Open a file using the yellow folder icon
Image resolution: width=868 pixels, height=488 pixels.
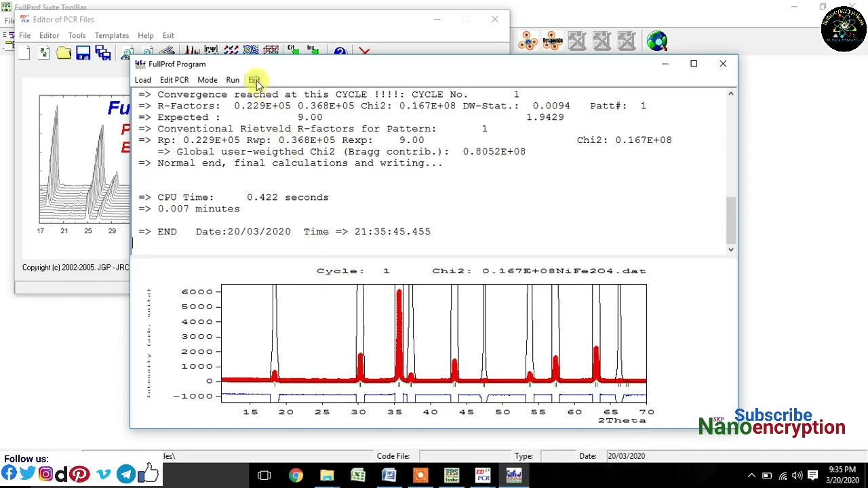tap(64, 52)
